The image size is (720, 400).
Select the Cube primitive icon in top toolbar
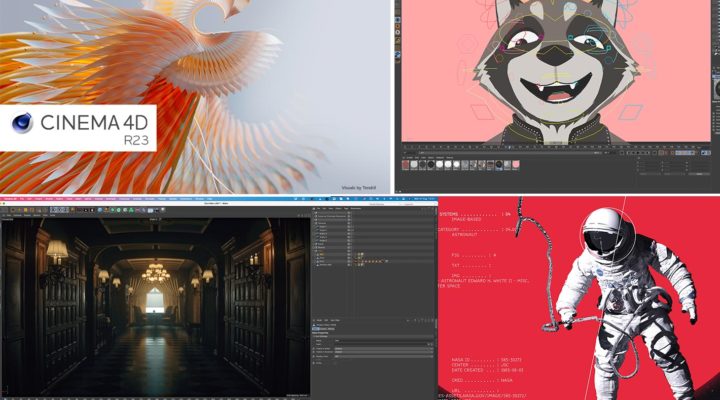click(100, 210)
